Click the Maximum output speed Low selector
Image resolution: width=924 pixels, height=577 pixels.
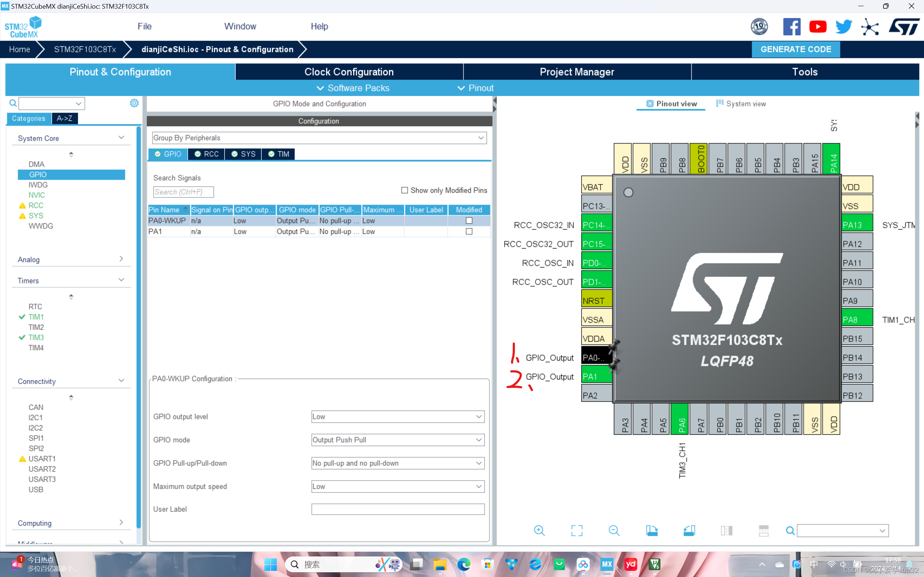[478, 486]
